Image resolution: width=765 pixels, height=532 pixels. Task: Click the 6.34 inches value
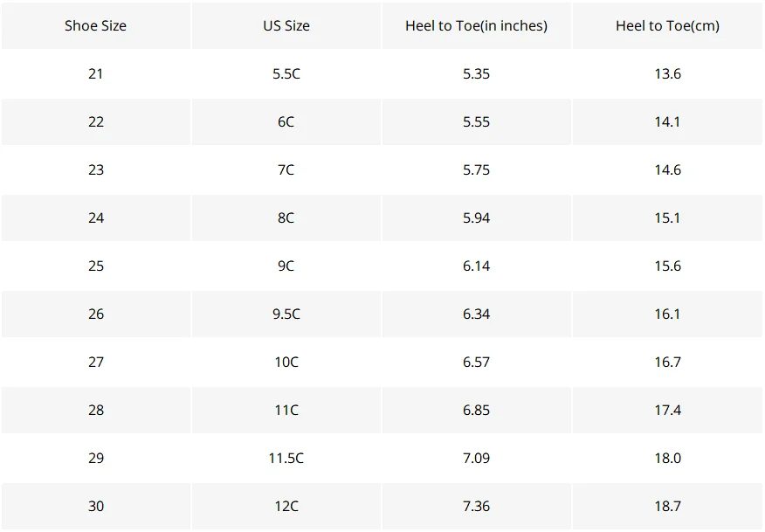click(x=476, y=314)
